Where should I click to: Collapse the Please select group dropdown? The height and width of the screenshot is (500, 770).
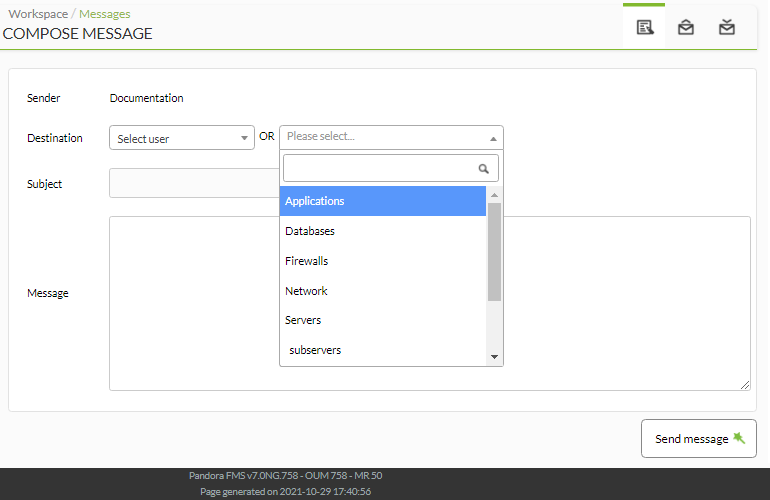point(391,138)
